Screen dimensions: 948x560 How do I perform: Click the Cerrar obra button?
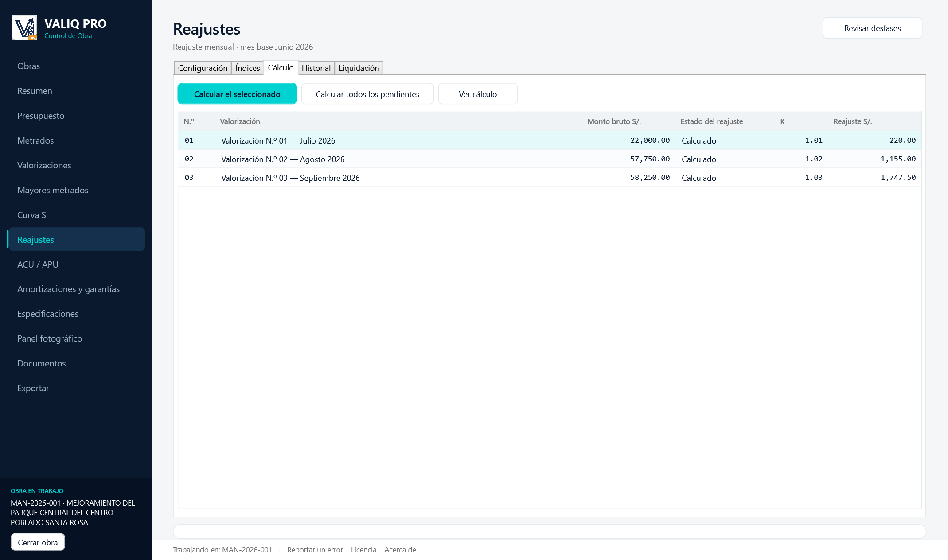click(x=38, y=542)
